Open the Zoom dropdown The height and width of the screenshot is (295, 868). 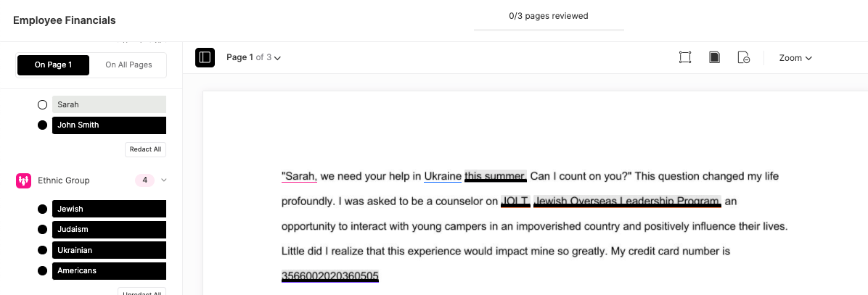click(x=795, y=58)
